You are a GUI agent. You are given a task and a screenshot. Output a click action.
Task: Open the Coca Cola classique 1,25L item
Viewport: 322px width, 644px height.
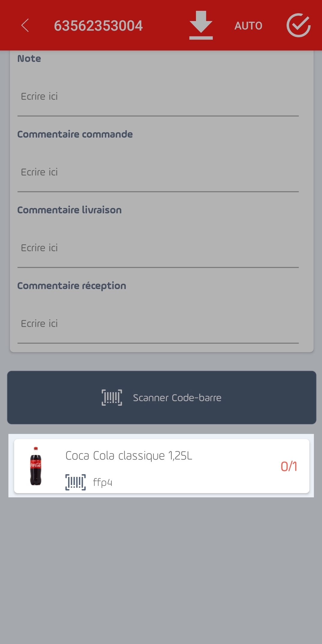(161, 466)
